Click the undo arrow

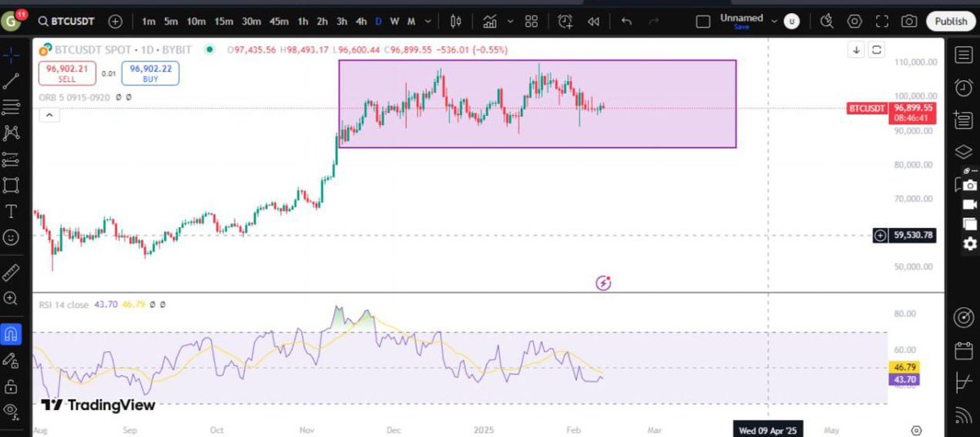(626, 21)
